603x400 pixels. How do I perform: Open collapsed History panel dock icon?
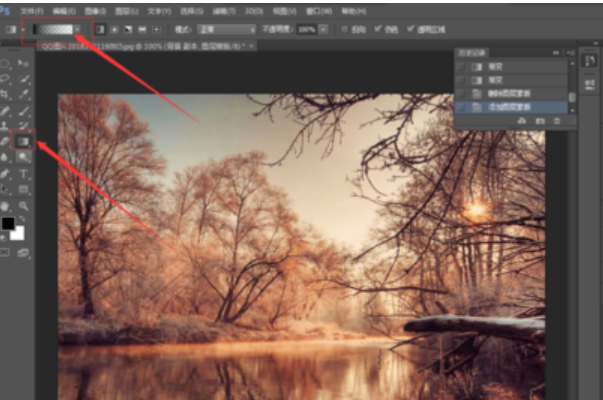pyautogui.click(x=590, y=61)
